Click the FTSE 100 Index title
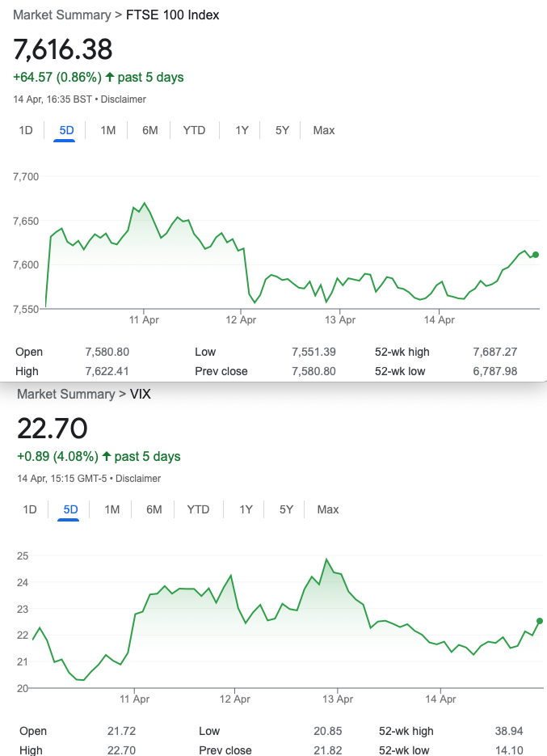The width and height of the screenshot is (547, 756). coord(173,15)
